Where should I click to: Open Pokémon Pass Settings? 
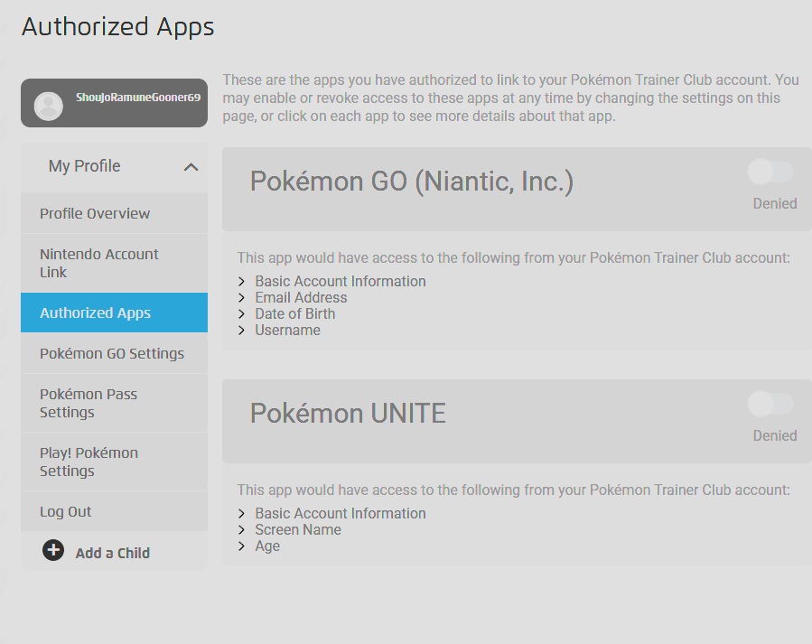click(x=114, y=403)
